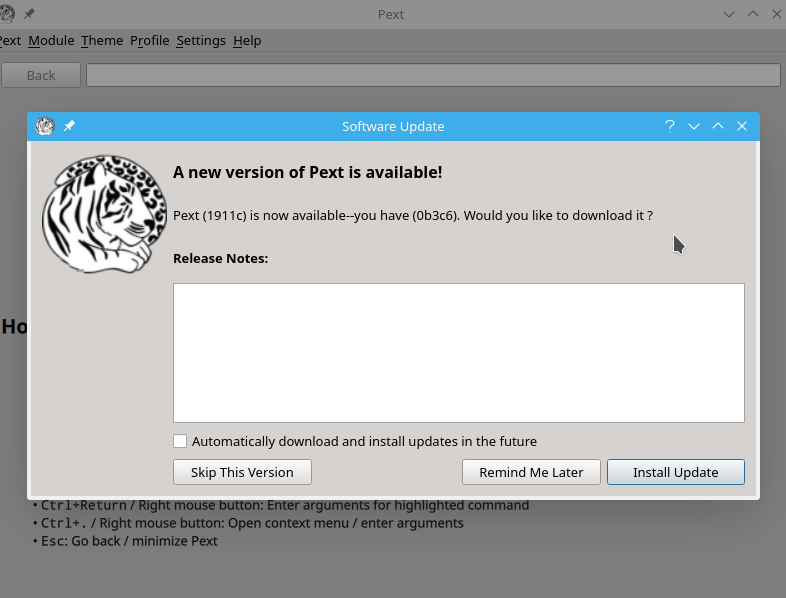Image resolution: width=786 pixels, height=598 pixels.
Task: Open the Help menu in Pext window
Action: (x=247, y=41)
